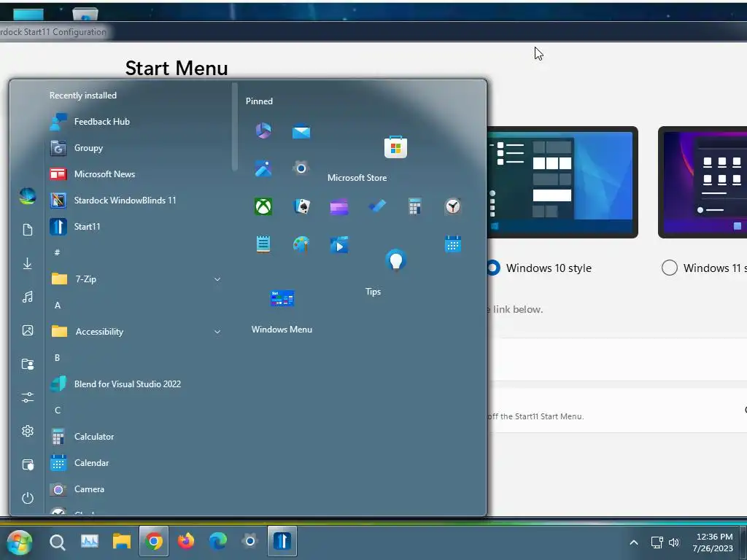Open the volume control in system tray
This screenshot has width=747, height=560.
673,542
